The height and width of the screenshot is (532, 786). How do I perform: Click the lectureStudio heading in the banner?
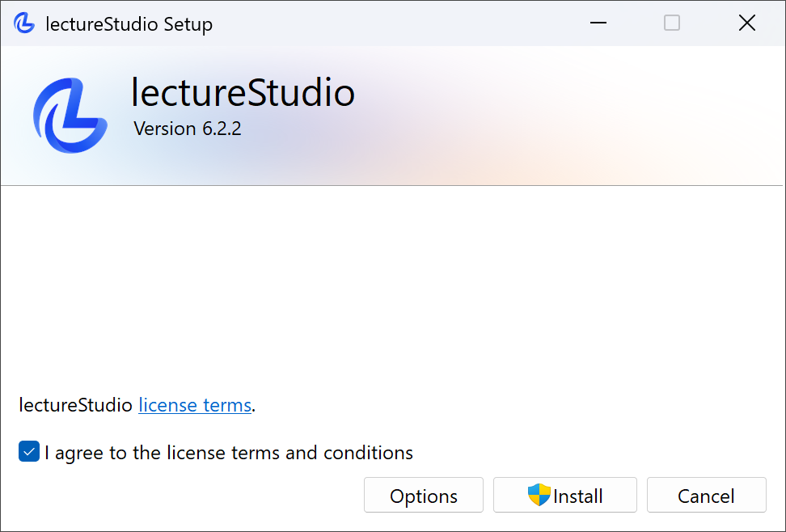[x=242, y=91]
